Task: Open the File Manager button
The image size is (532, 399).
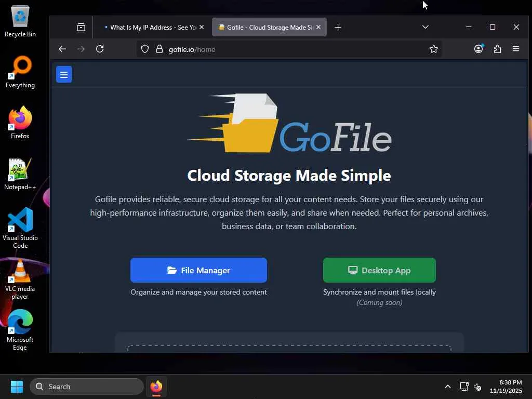Action: pos(199,270)
